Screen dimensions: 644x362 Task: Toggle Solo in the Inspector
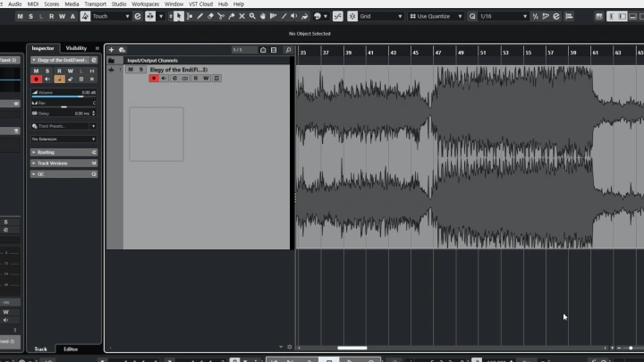point(47,71)
